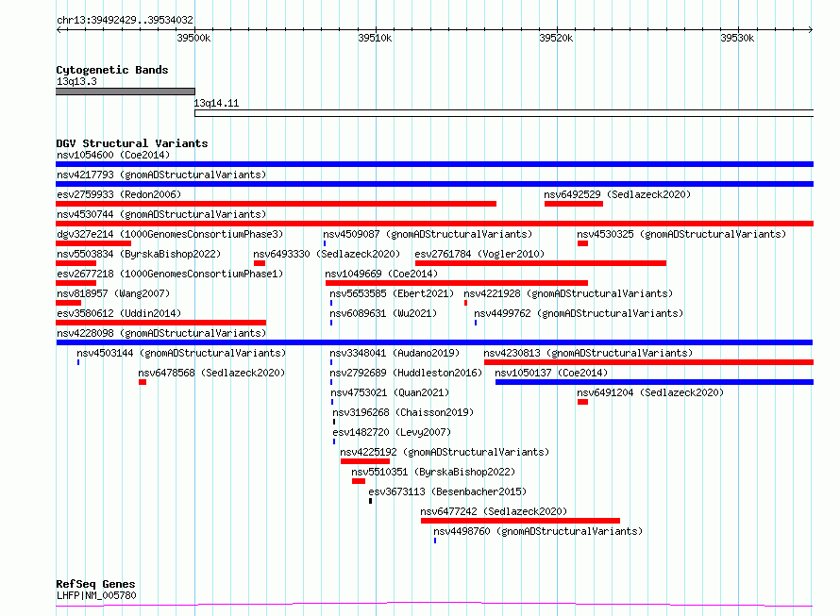The width and height of the screenshot is (840, 616).
Task: Click the 39500k ruler position marker
Action: click(193, 38)
